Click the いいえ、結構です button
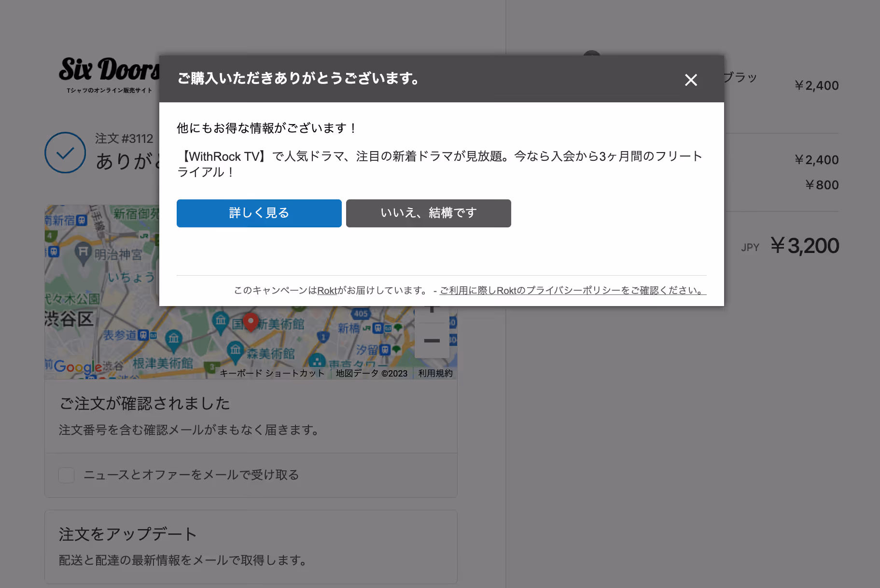Viewport: 880px width, 588px height. coord(429,213)
